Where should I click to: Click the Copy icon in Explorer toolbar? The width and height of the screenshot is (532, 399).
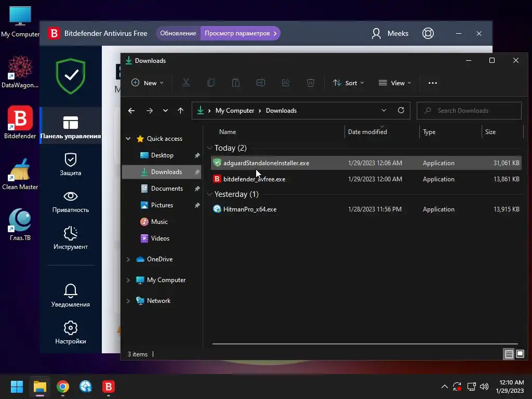(211, 83)
